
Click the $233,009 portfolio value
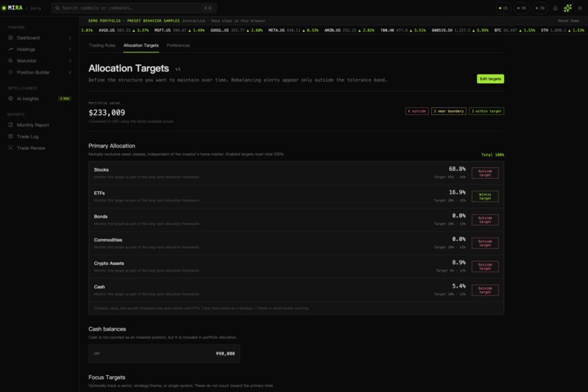tap(107, 112)
